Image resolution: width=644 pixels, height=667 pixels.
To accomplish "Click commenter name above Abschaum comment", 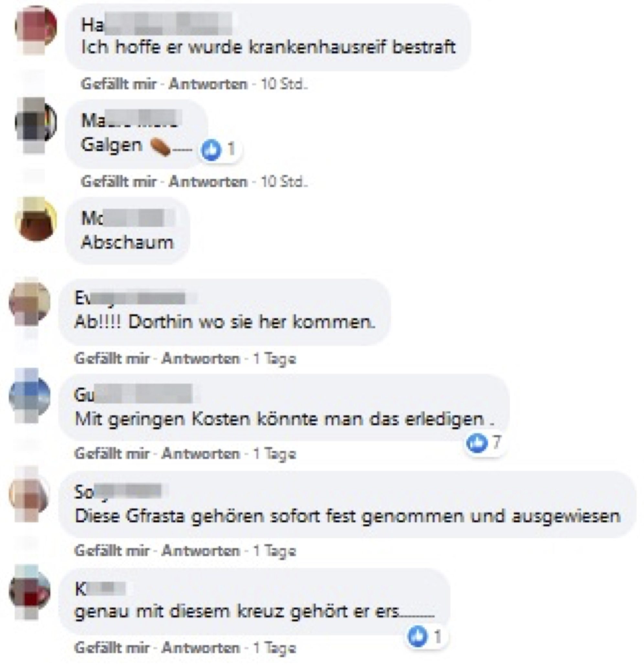I will (128, 218).
